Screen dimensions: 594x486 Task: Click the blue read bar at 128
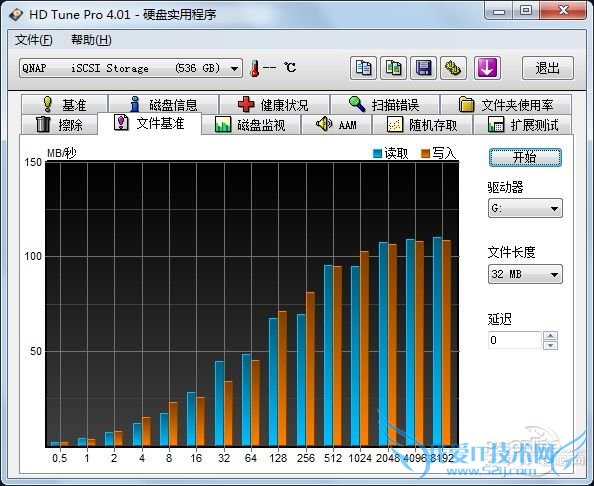(x=273, y=382)
